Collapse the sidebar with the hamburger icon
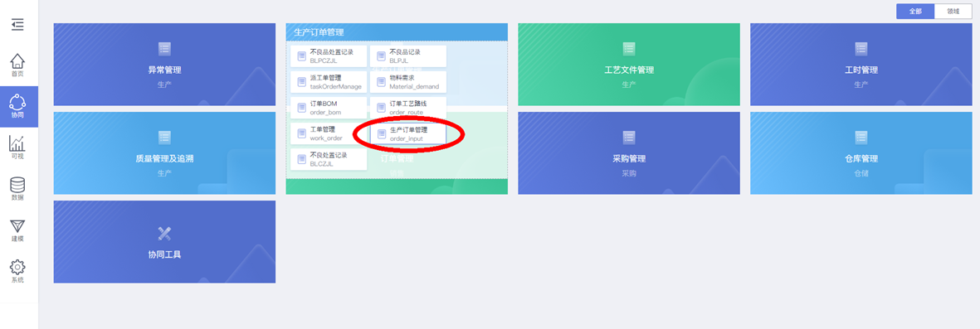This screenshot has width=980, height=329. pyautogui.click(x=17, y=24)
